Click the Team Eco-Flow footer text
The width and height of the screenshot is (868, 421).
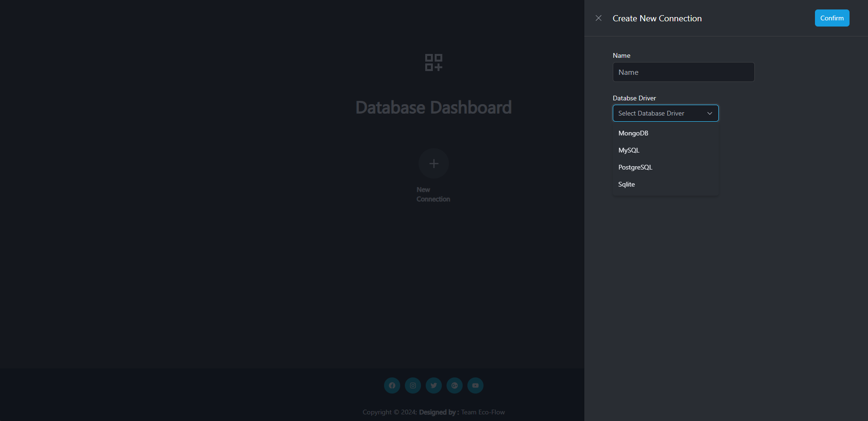[x=483, y=412]
